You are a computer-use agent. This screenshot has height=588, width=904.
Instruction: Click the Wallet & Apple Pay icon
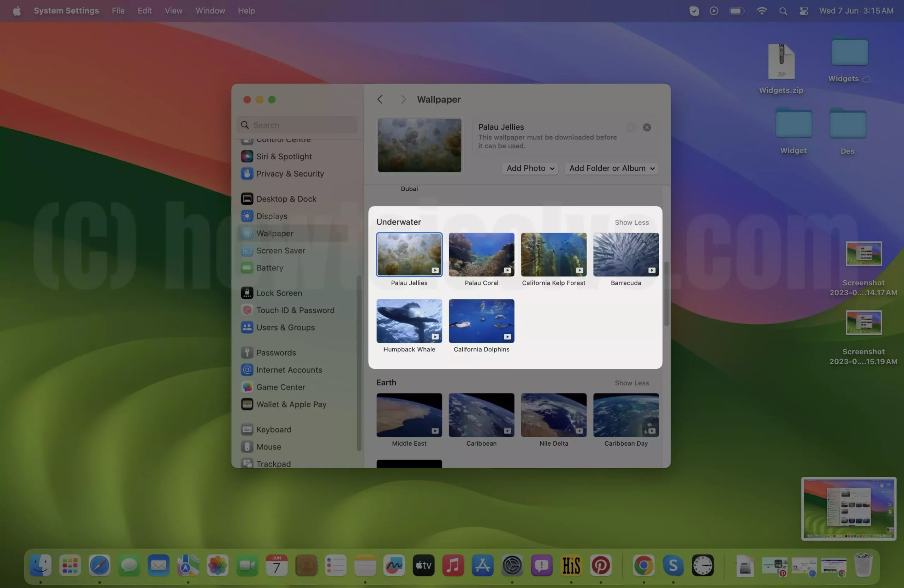(247, 404)
